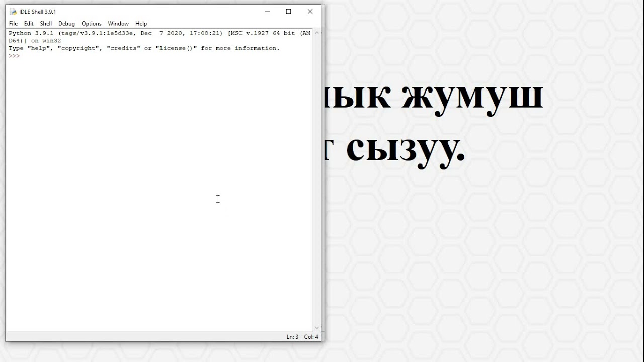Click the 'Type "help"' information line
Screen dimensions: 644x362
[x=144, y=48]
